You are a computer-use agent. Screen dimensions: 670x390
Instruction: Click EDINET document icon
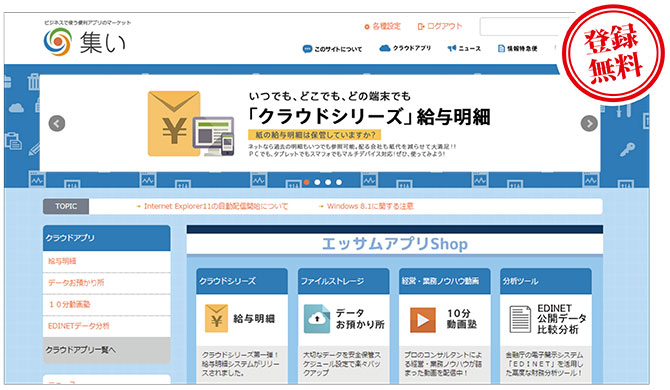520,319
